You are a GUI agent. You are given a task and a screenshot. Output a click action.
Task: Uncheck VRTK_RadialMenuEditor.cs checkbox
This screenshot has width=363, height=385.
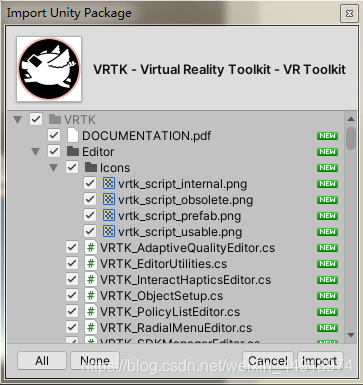pyautogui.click(x=72, y=327)
